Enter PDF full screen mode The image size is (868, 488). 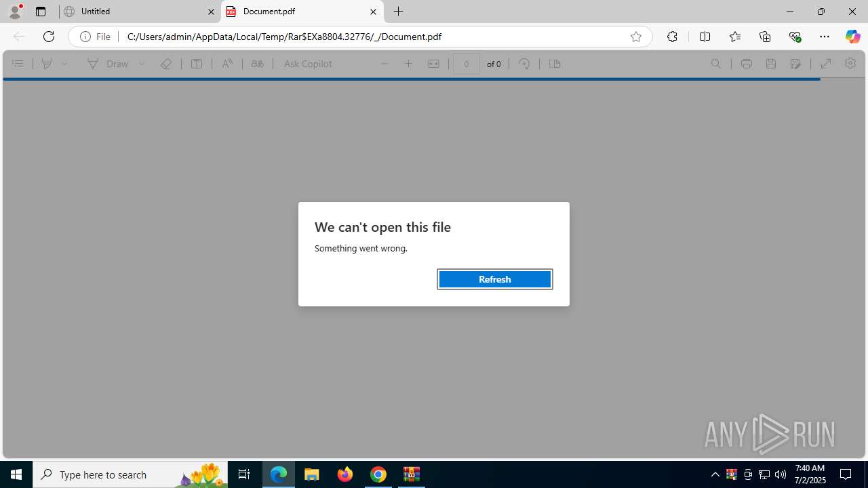coord(826,64)
